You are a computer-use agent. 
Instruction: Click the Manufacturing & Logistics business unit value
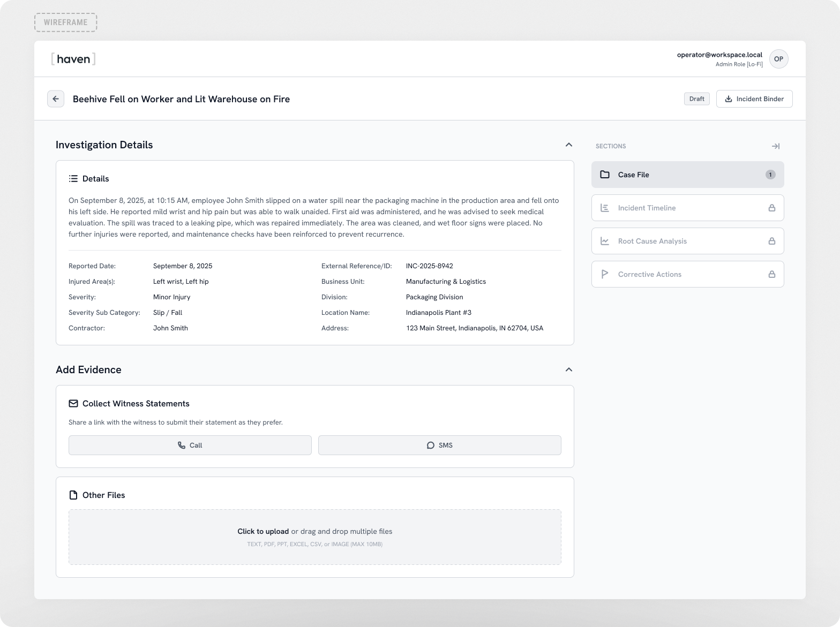(446, 282)
